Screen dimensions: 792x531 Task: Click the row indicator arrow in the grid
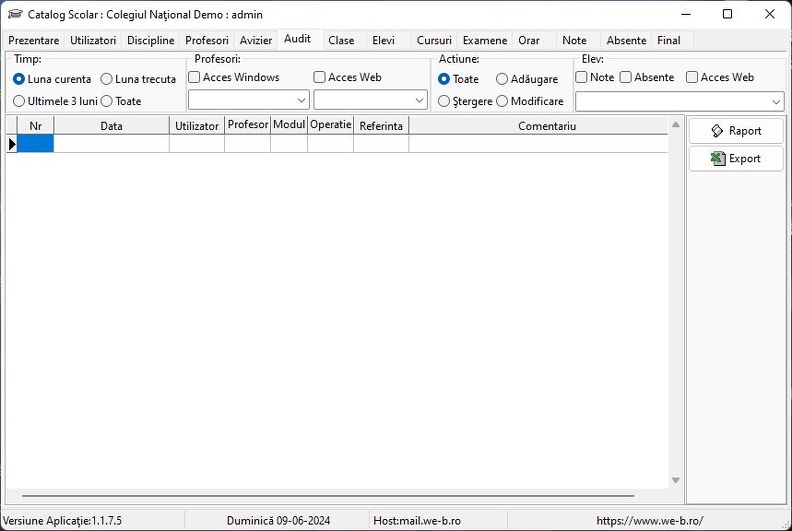(12, 144)
